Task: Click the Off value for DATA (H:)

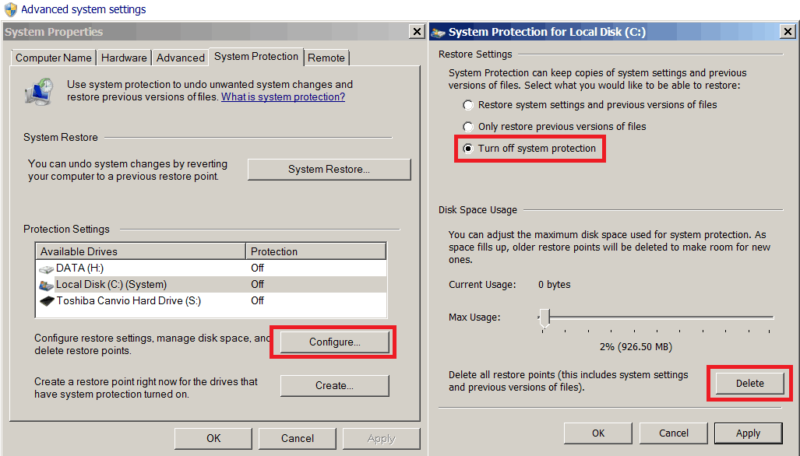Action: tap(257, 268)
